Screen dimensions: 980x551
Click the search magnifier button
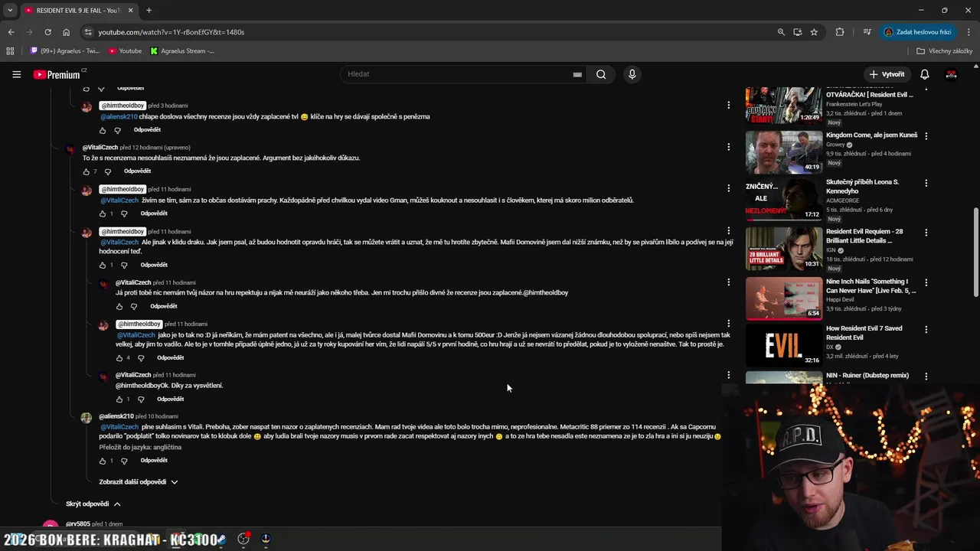coord(601,74)
